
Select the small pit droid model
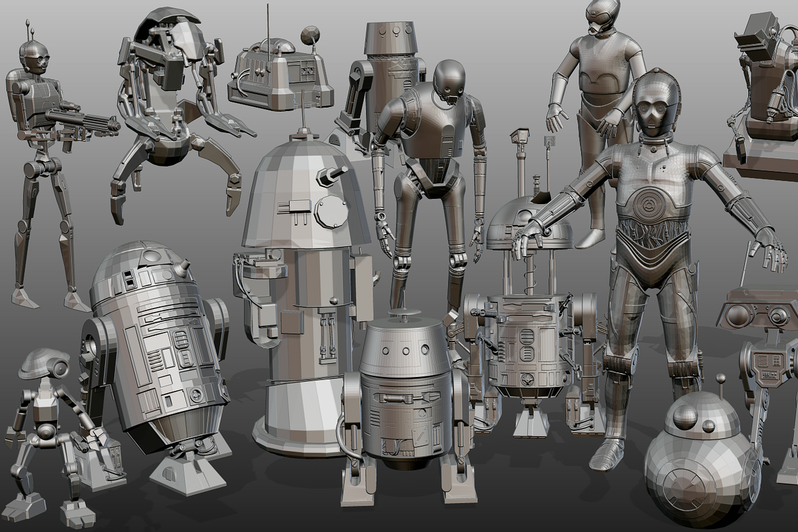click(57, 439)
